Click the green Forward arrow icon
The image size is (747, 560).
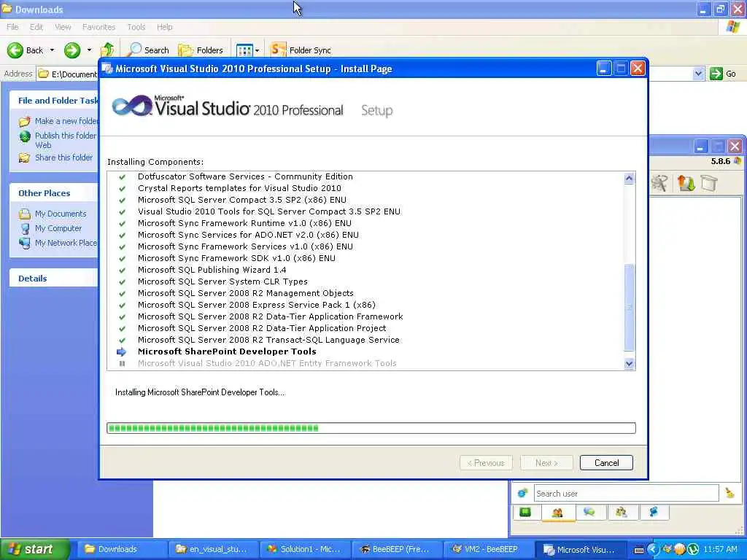point(72,50)
